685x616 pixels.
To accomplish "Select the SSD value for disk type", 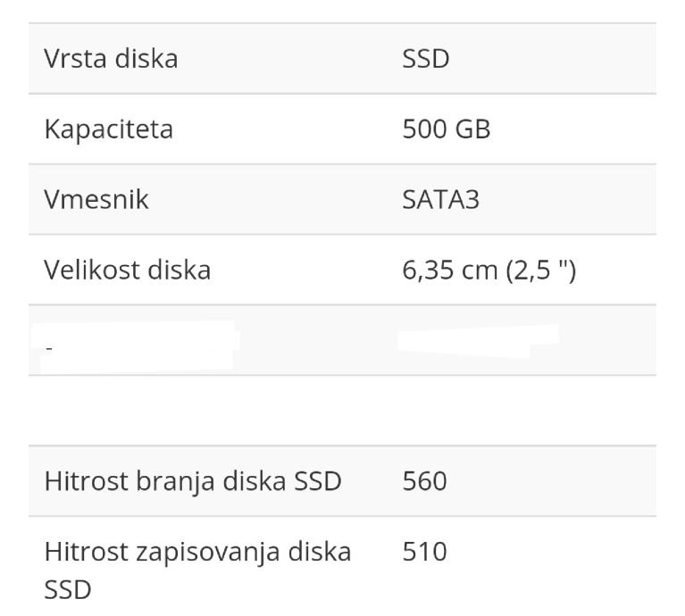I will pyautogui.click(x=424, y=60).
